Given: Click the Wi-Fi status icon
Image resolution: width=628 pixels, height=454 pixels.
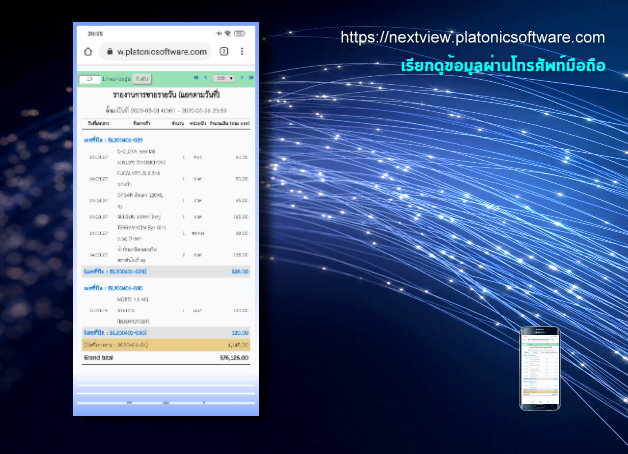Looking at the screenshot, I should (227, 34).
